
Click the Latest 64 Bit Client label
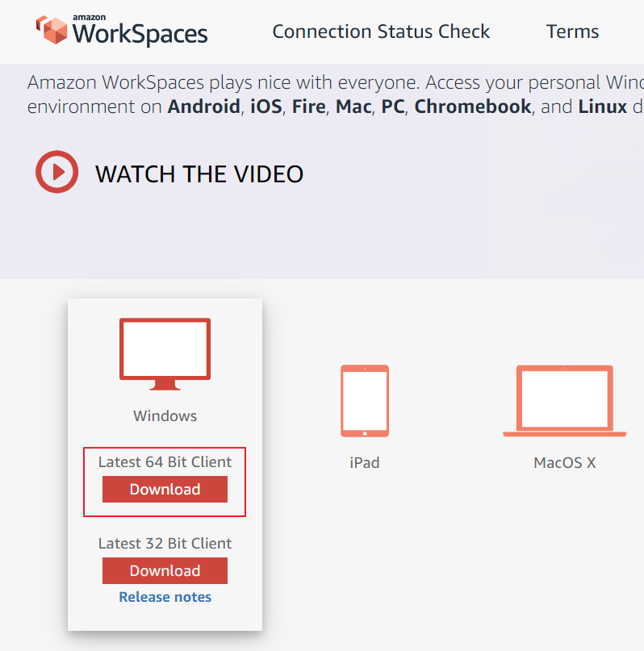tap(165, 461)
